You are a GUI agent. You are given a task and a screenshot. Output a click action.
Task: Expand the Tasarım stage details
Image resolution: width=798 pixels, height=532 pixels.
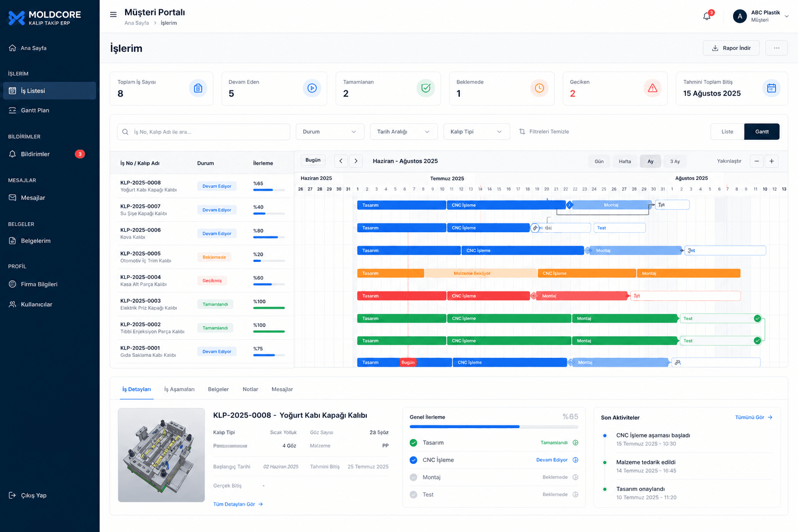(x=575, y=443)
